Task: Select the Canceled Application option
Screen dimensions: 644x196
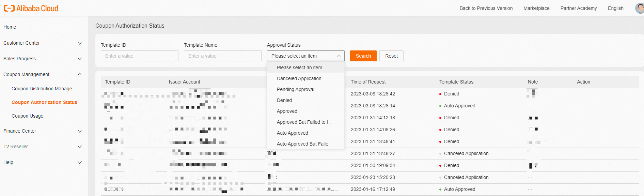Action: pyautogui.click(x=306, y=78)
